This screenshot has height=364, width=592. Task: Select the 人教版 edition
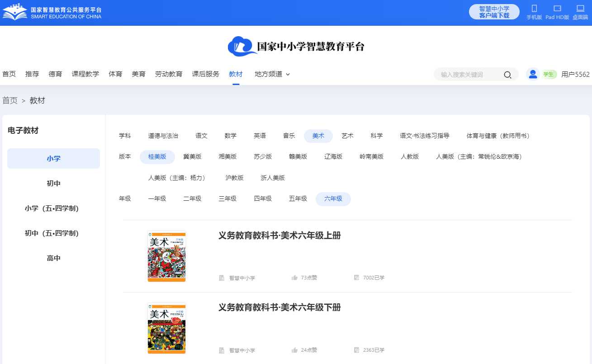tap(410, 156)
